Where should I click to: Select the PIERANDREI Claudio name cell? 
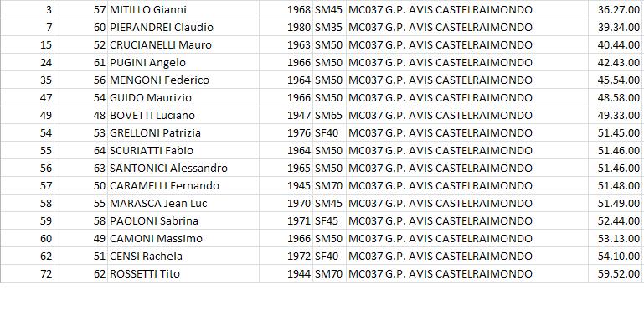[x=183, y=27]
